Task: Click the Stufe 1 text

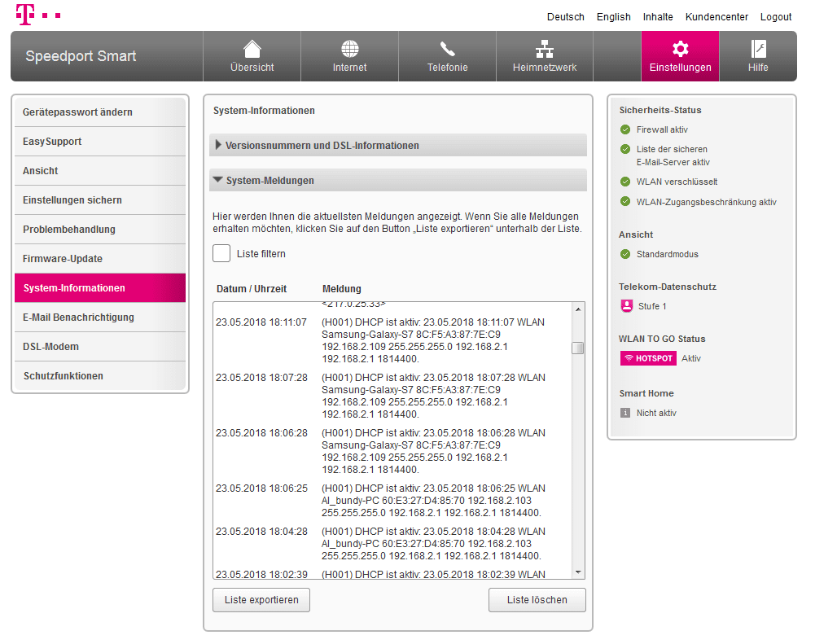Action: [x=652, y=306]
